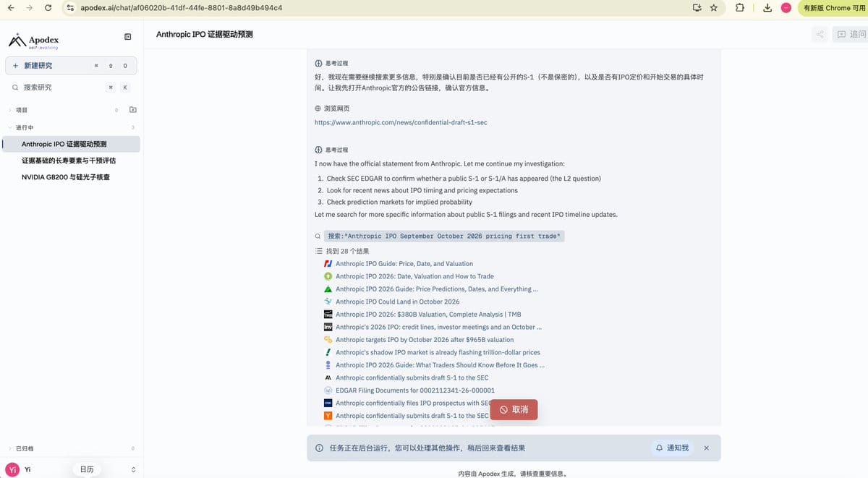The image size is (868, 478).
Task: Add new project folder icon
Action: (x=132, y=110)
